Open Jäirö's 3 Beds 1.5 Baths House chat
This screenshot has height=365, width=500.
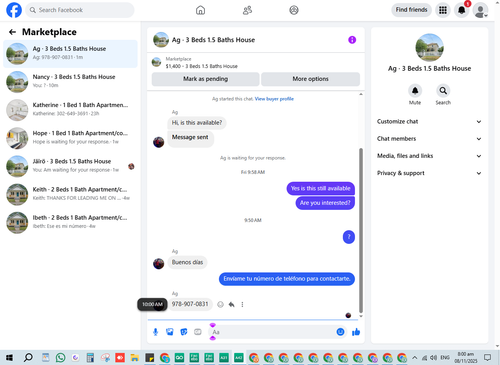point(70,166)
